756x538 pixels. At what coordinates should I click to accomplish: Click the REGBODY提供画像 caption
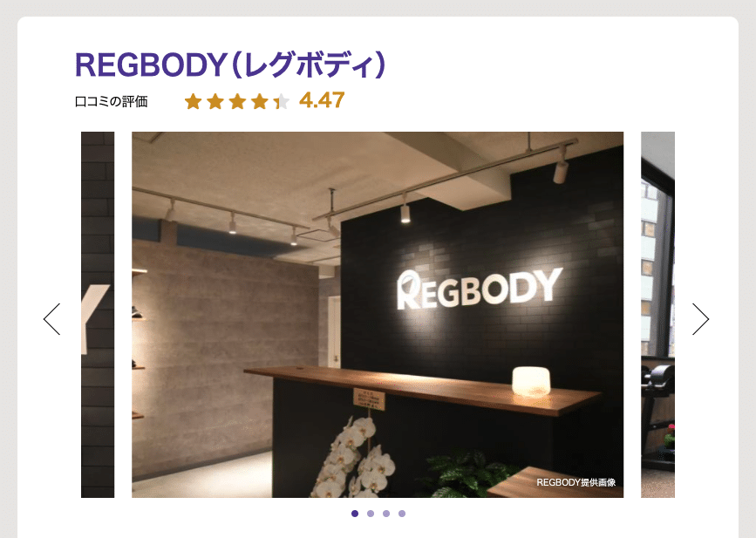point(576,482)
